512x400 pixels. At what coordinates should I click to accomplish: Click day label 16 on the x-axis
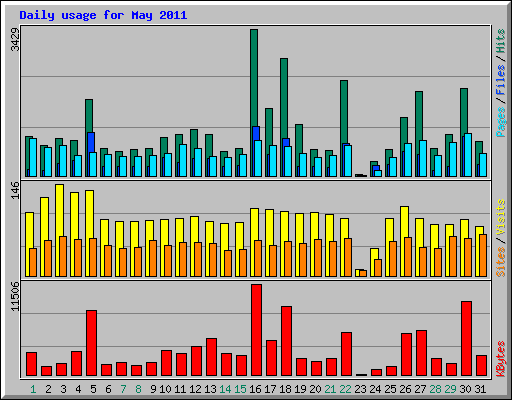pos(255,389)
